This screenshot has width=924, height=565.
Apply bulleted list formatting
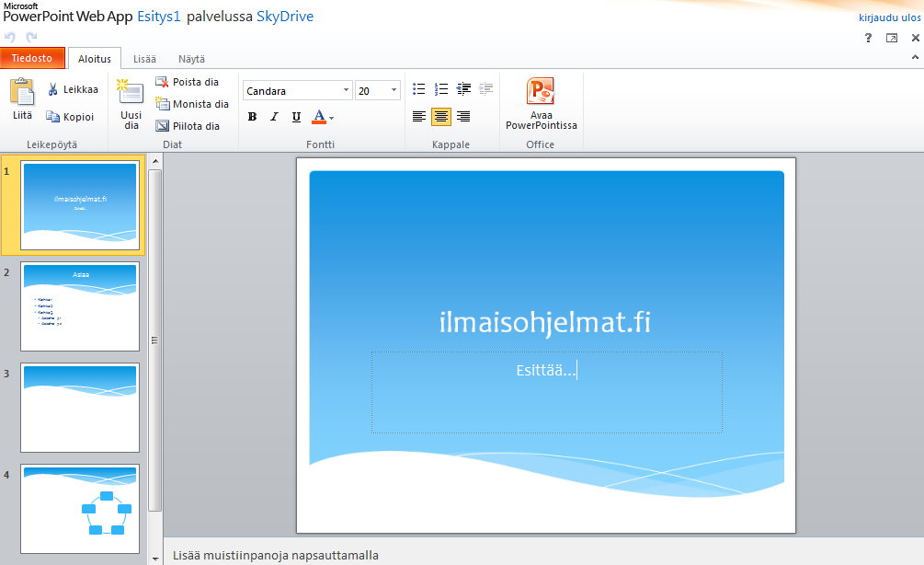[x=419, y=89]
